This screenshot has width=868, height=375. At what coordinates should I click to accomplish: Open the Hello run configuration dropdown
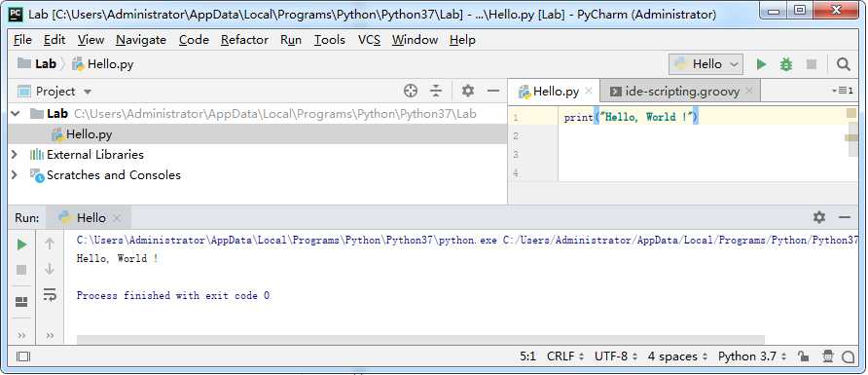(705, 64)
